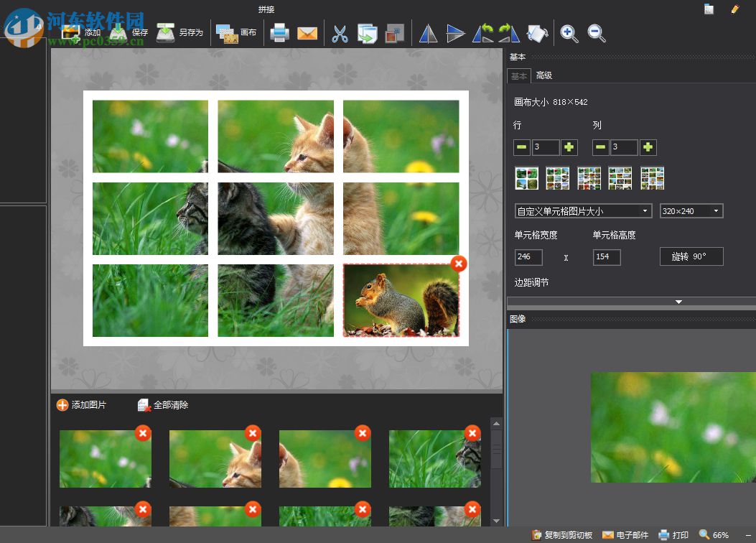Switch to the 高级 tab

pyautogui.click(x=544, y=75)
